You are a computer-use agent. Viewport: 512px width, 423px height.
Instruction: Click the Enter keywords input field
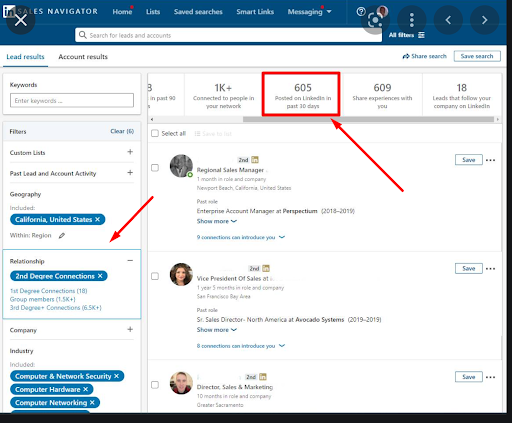[72, 100]
